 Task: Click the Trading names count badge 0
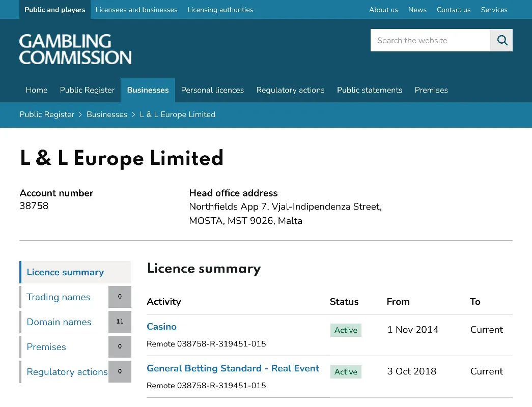pyautogui.click(x=120, y=297)
